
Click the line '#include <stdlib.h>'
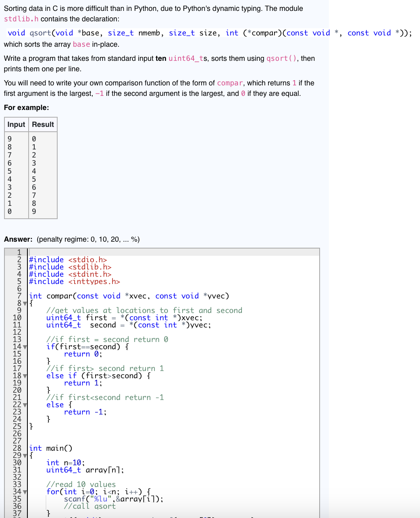point(70,267)
